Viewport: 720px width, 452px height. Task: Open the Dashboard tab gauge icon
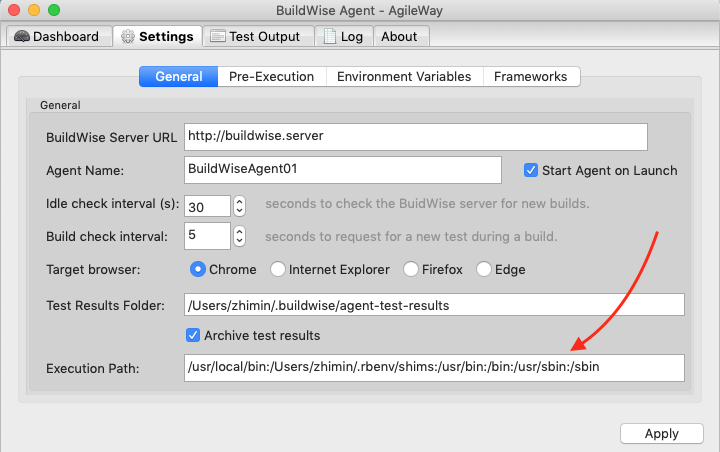pos(22,36)
